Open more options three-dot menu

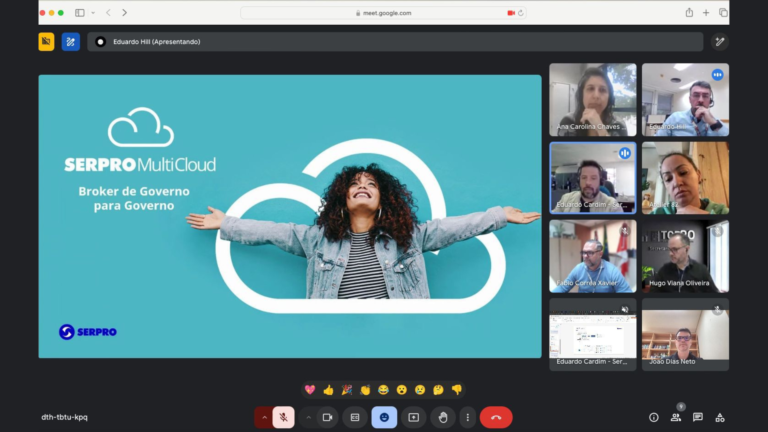pos(467,417)
